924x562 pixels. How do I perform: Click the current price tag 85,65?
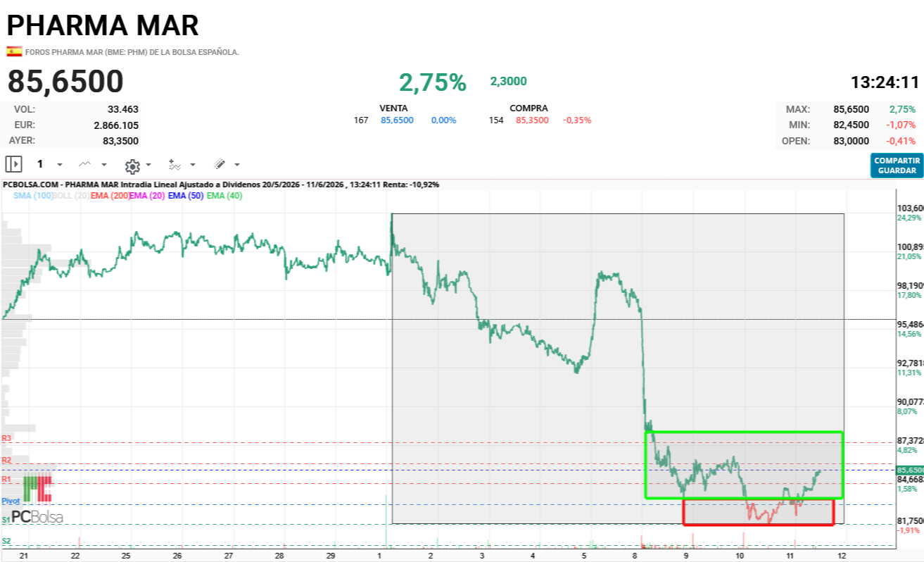[x=909, y=469]
